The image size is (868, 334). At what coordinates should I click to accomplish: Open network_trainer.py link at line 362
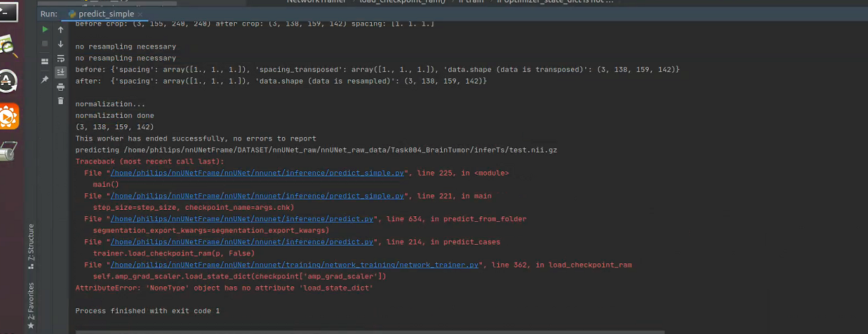(294, 265)
